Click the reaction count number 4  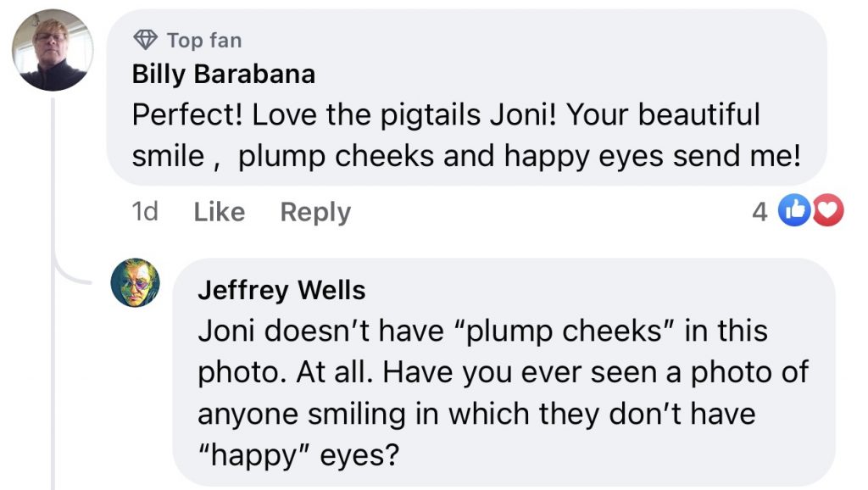pos(759,212)
